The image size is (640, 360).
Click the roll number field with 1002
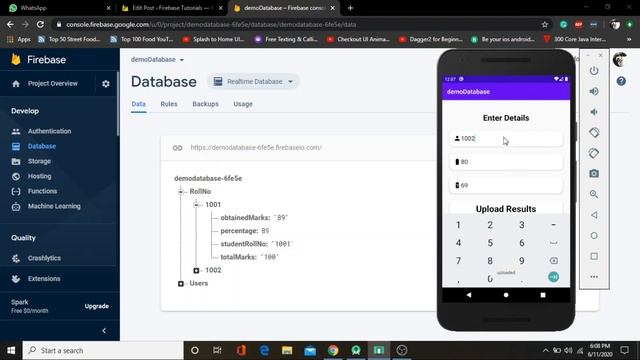tap(506, 139)
